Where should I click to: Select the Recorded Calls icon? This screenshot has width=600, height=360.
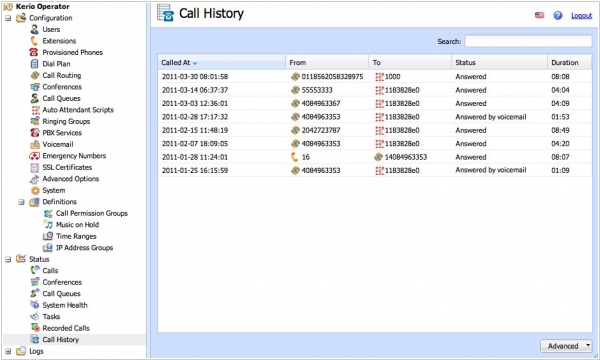click(x=35, y=328)
